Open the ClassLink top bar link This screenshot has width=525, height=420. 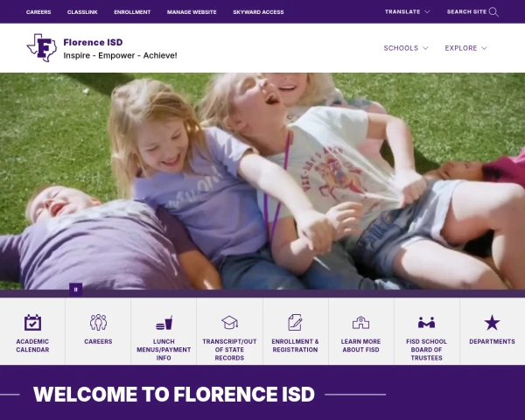point(82,12)
